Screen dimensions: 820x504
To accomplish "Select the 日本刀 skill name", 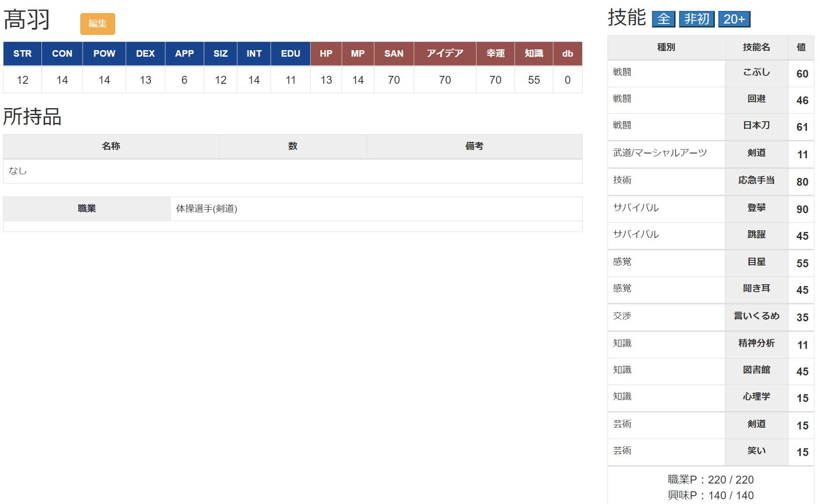I will [756, 126].
